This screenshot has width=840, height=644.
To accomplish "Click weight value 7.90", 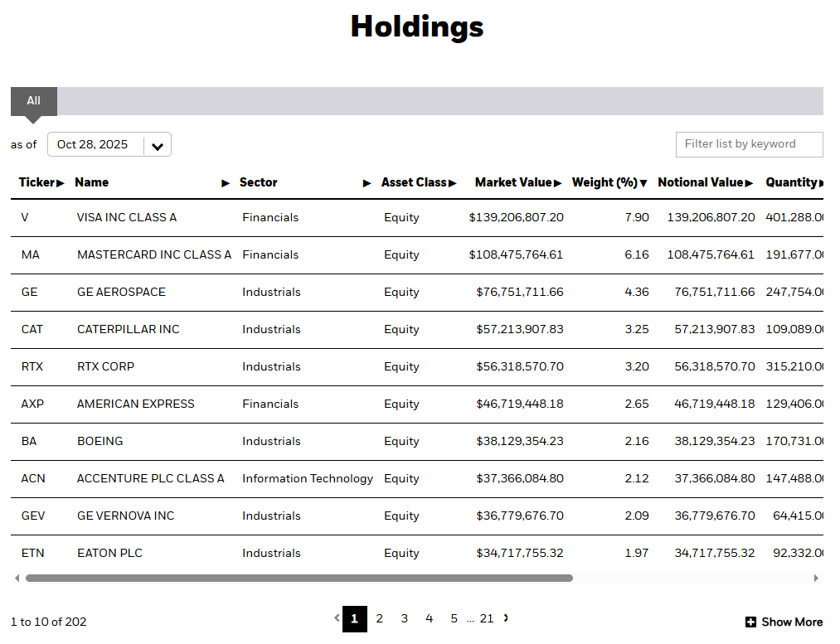I will 637,217.
